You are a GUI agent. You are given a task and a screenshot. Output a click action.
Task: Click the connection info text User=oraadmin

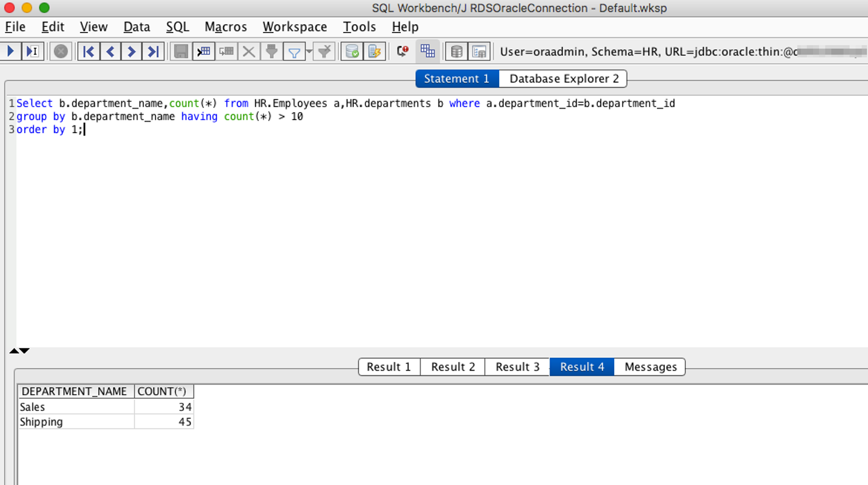pyautogui.click(x=542, y=52)
